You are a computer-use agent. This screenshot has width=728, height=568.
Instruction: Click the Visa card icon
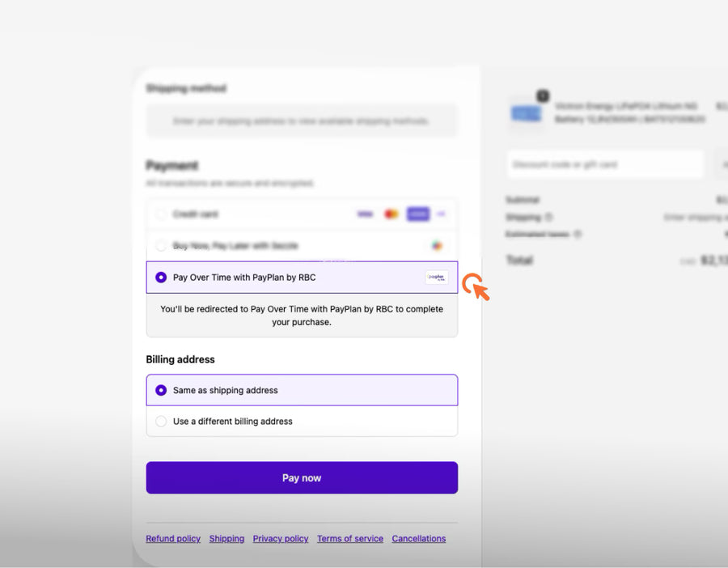point(365,214)
